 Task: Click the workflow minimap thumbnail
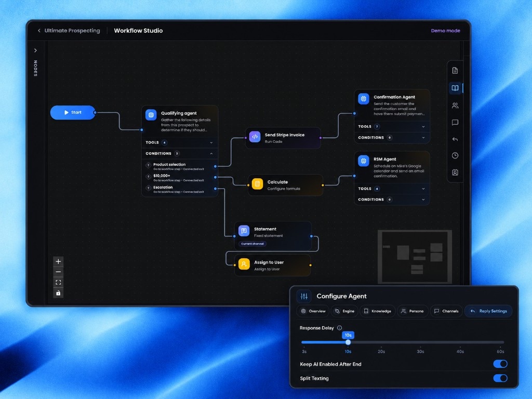coord(415,257)
